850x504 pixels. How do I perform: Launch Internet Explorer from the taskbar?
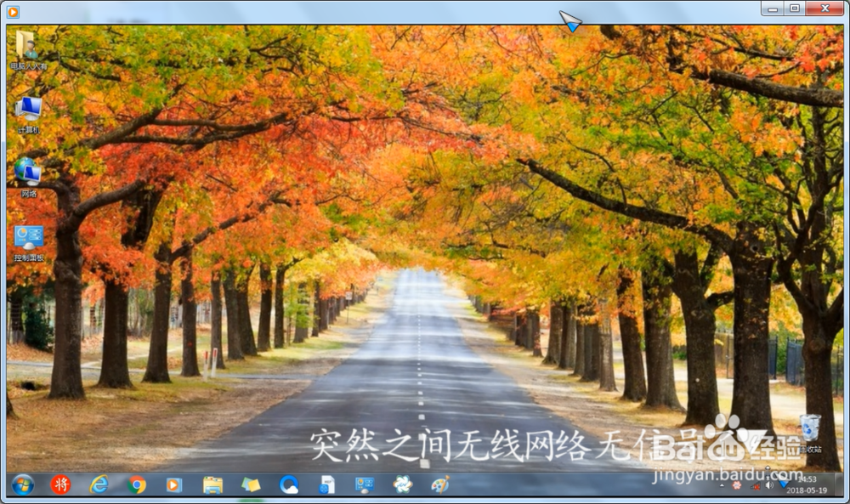tap(99, 484)
